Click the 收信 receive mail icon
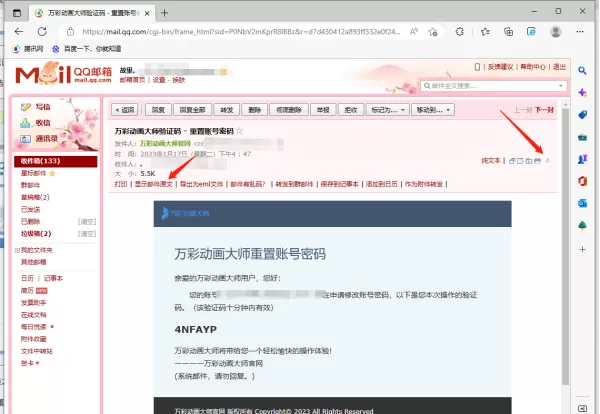Screen dimensions: 600x414 pyautogui.click(x=25, y=123)
